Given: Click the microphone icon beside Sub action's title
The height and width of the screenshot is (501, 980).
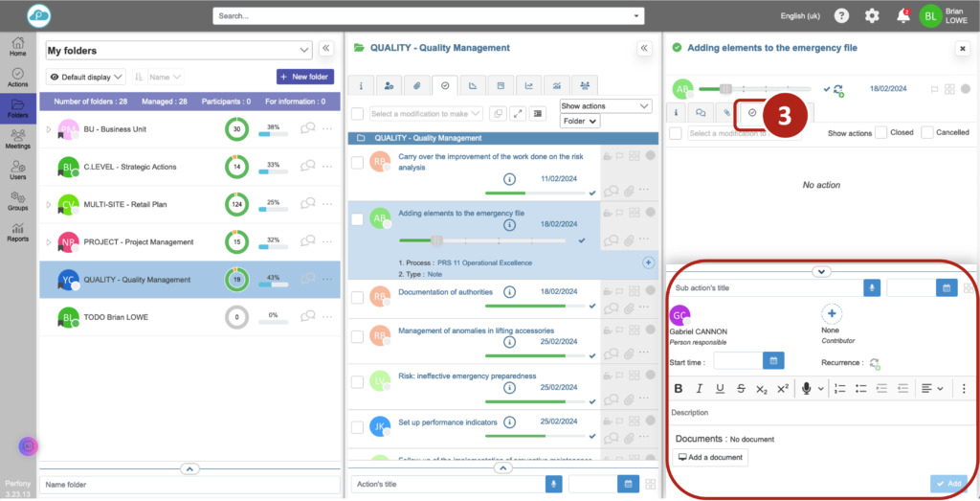Looking at the screenshot, I should pos(872,287).
